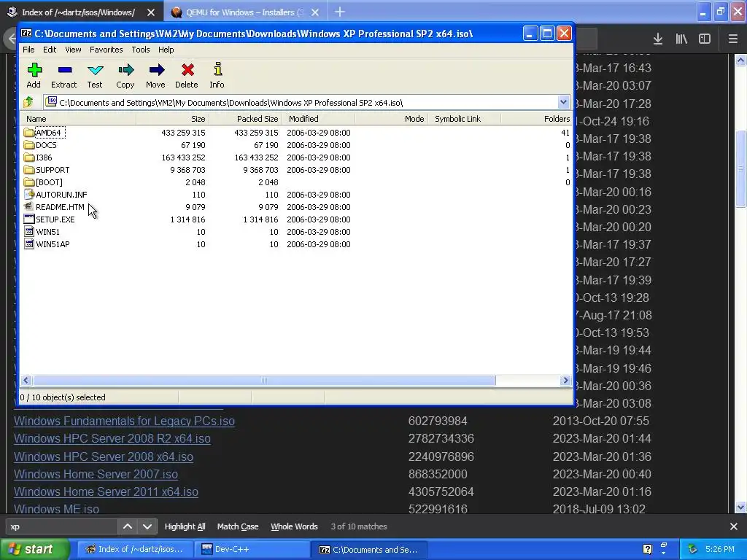
Task: Select the WIN51AP file icon
Action: point(29,244)
